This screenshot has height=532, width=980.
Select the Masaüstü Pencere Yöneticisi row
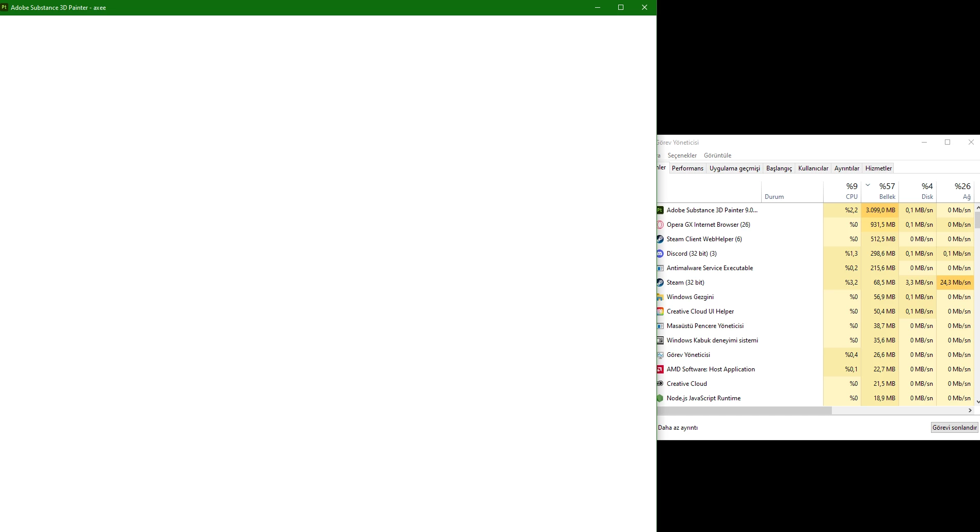[x=815, y=326]
